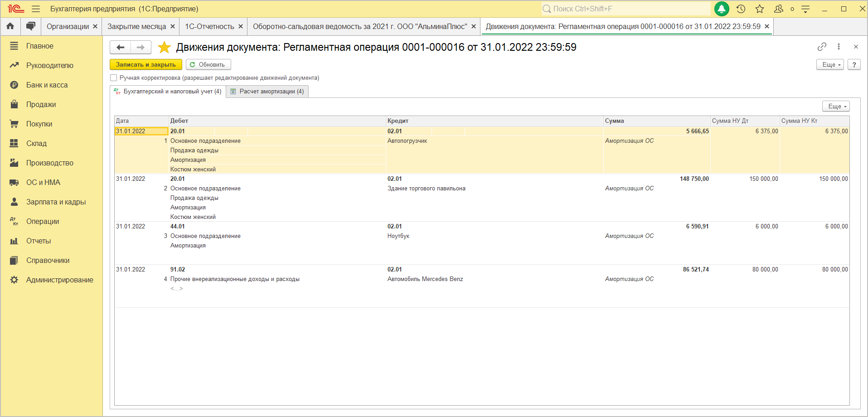This screenshot has width=868, height=417.
Task: Open the three-dot form menu
Action: tap(839, 47)
